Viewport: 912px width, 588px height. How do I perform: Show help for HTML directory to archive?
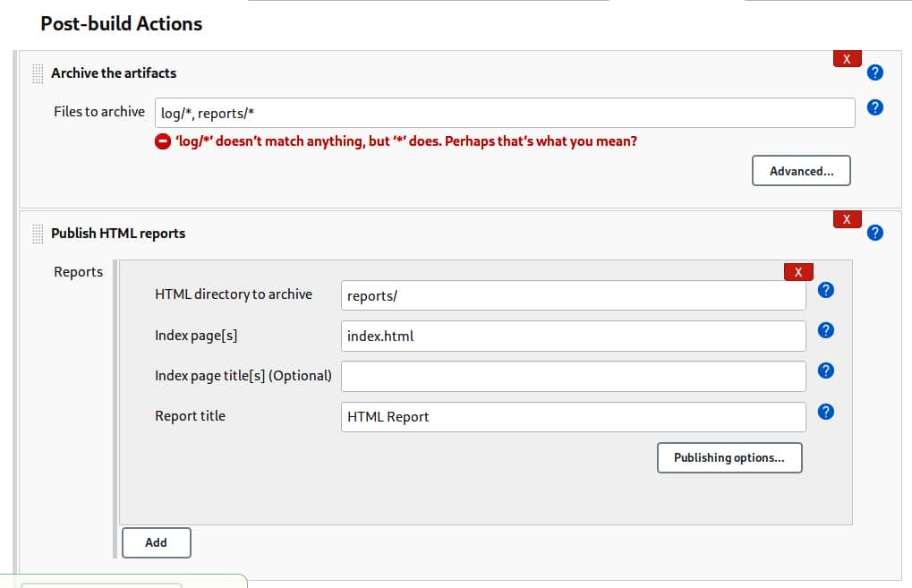tap(826, 290)
